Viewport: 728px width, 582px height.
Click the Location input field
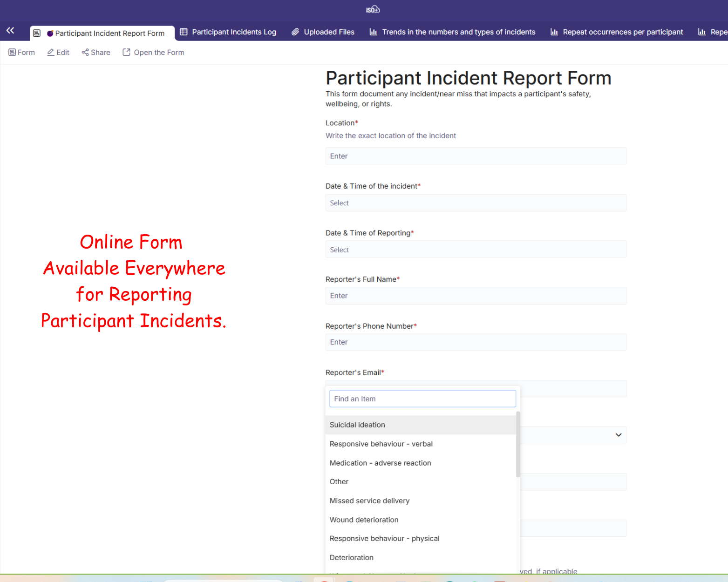pyautogui.click(x=476, y=156)
